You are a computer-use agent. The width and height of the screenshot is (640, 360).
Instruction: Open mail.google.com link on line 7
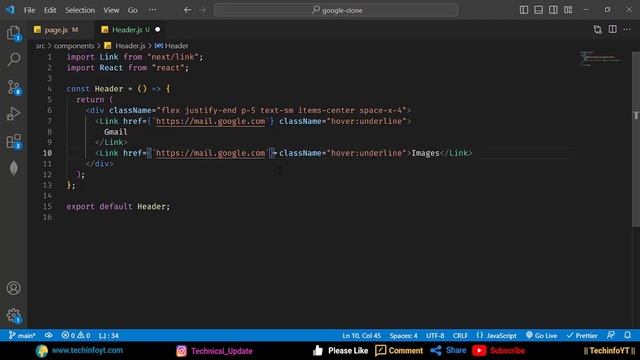coord(211,121)
